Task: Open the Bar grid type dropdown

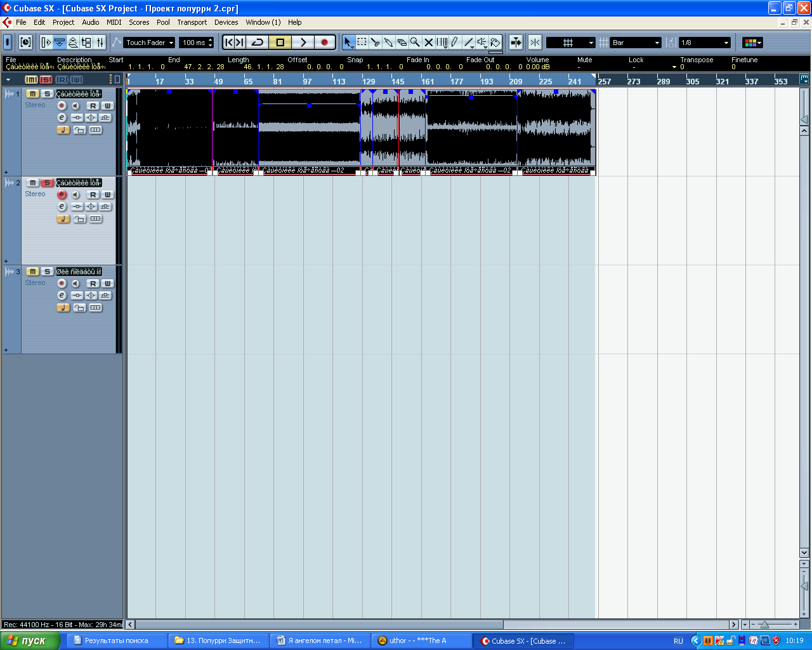Action: pos(636,43)
